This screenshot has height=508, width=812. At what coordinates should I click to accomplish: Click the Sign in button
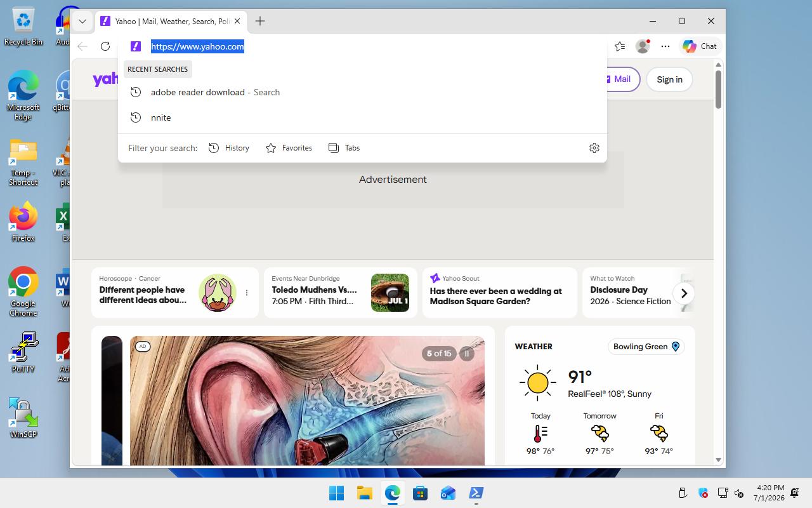[669, 79]
